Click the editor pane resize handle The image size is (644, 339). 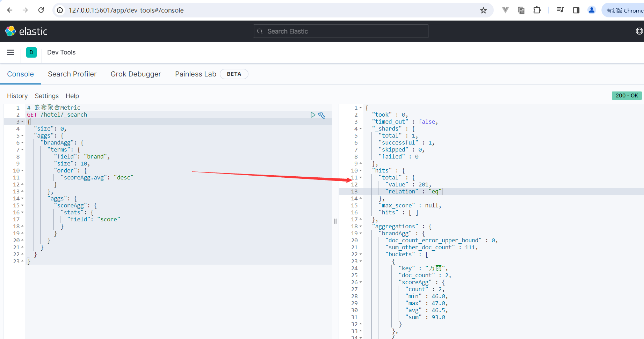click(x=335, y=221)
